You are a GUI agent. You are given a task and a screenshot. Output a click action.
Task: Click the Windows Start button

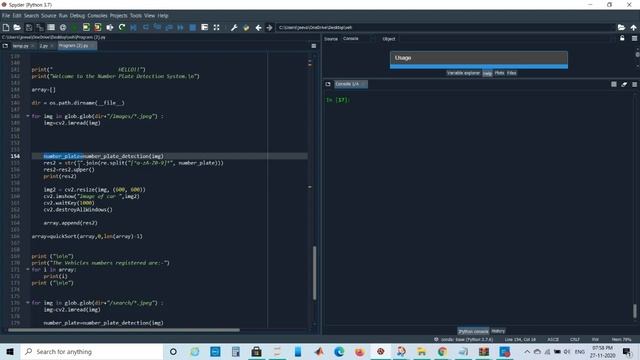(10, 351)
